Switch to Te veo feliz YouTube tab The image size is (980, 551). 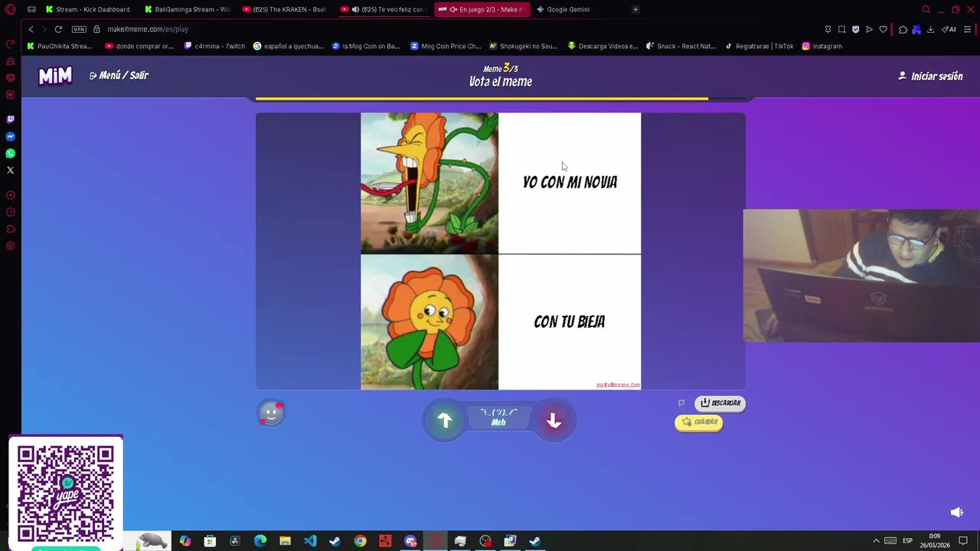383,9
